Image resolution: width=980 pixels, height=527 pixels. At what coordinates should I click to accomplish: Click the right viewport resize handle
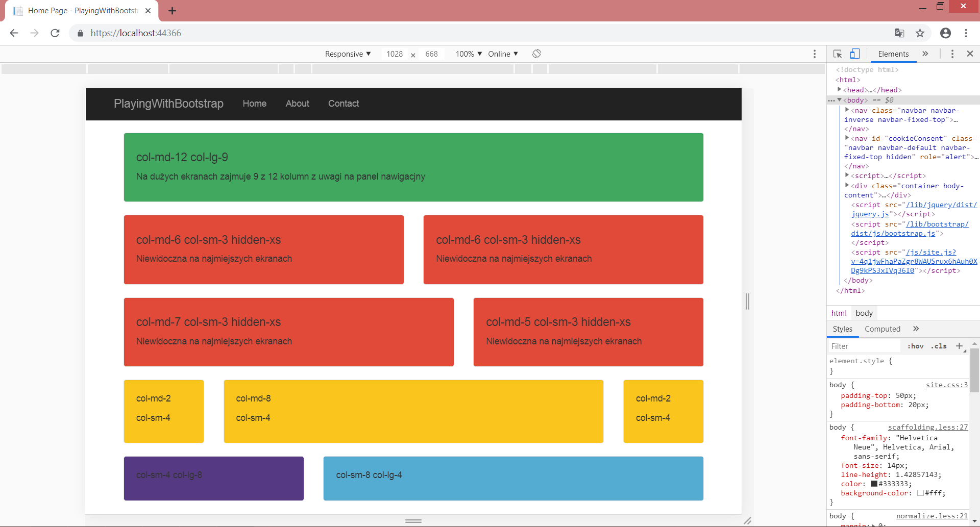(747, 302)
